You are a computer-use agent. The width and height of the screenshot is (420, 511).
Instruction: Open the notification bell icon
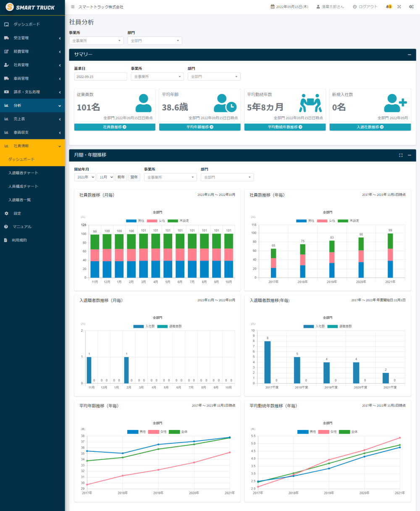388,7
